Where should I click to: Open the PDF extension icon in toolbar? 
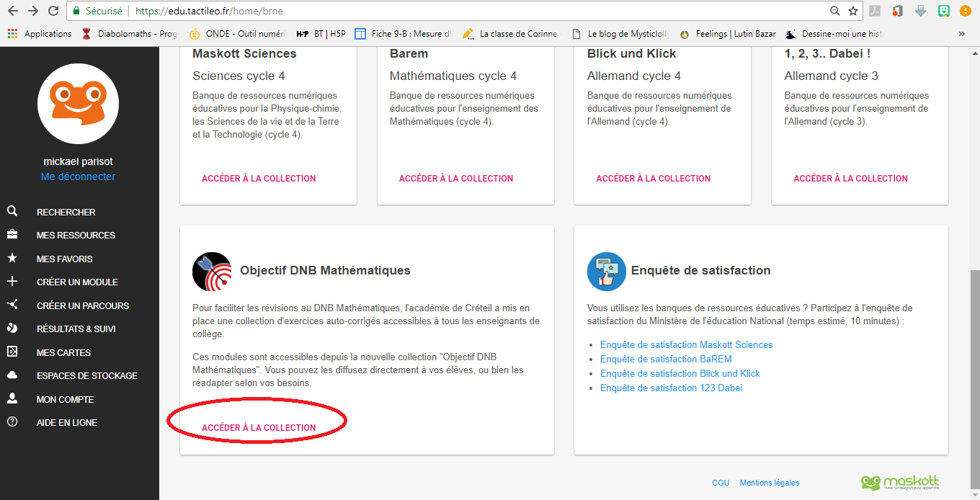tap(876, 11)
